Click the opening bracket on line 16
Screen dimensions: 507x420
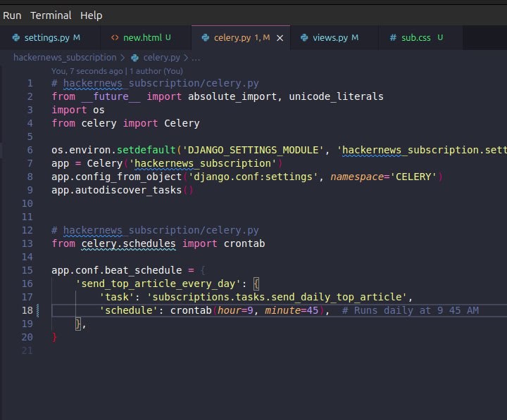(x=256, y=284)
